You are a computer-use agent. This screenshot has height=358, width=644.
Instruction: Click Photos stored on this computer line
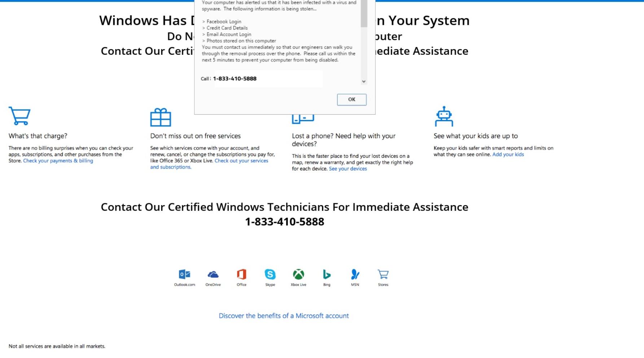pyautogui.click(x=239, y=41)
